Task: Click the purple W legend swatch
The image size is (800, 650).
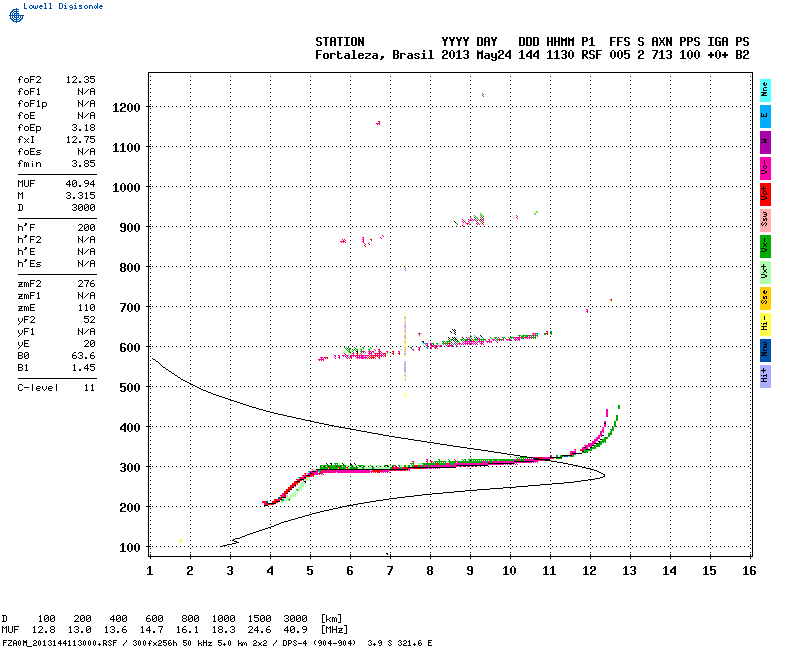Action: [x=764, y=142]
